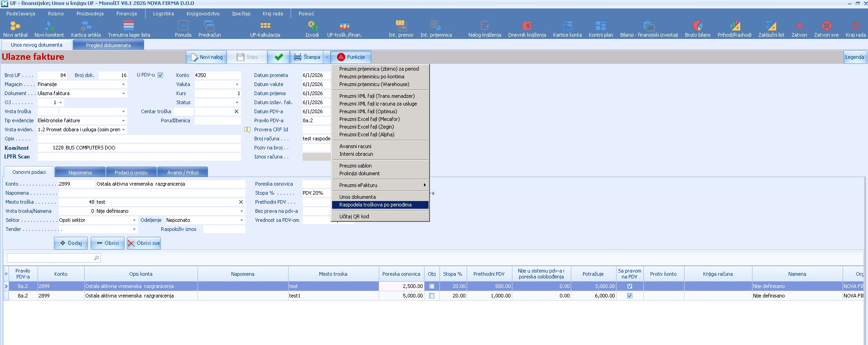Expand the Magacin dropdown
Image resolution: width=868 pixels, height=345 pixels.
coord(123,84)
